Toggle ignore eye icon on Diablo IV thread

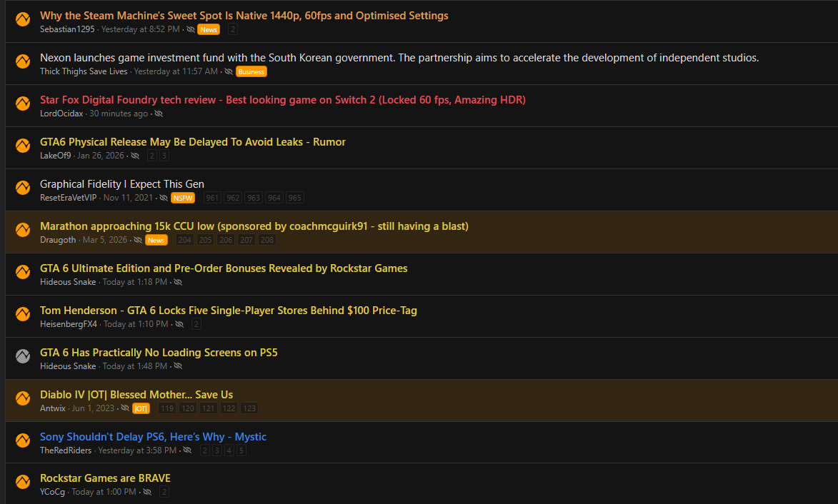[124, 408]
